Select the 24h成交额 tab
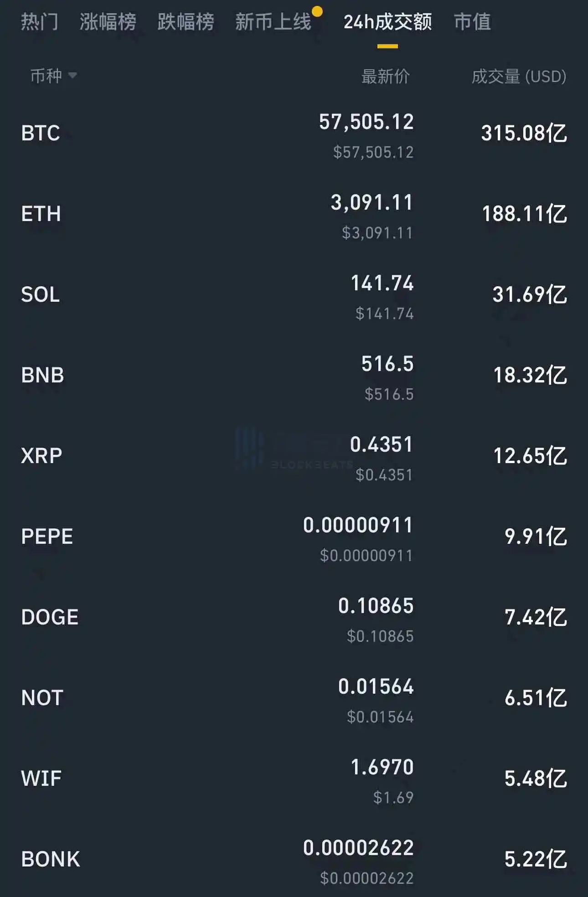588x897 pixels. tap(387, 22)
